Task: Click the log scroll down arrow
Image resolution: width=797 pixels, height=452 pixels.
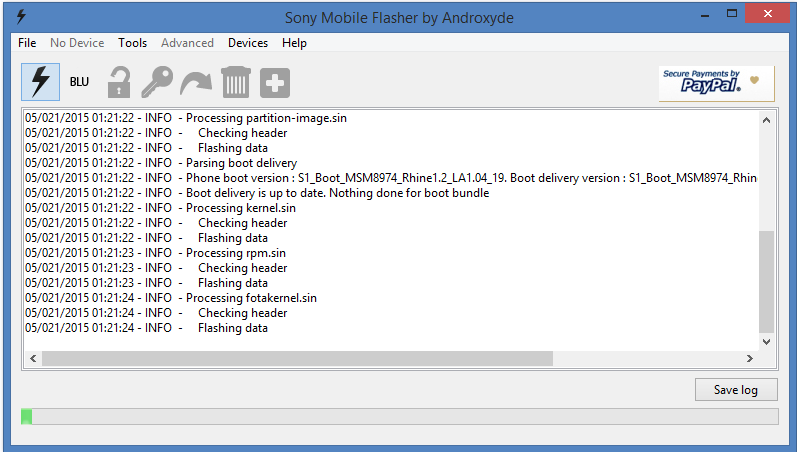Action: (x=767, y=342)
